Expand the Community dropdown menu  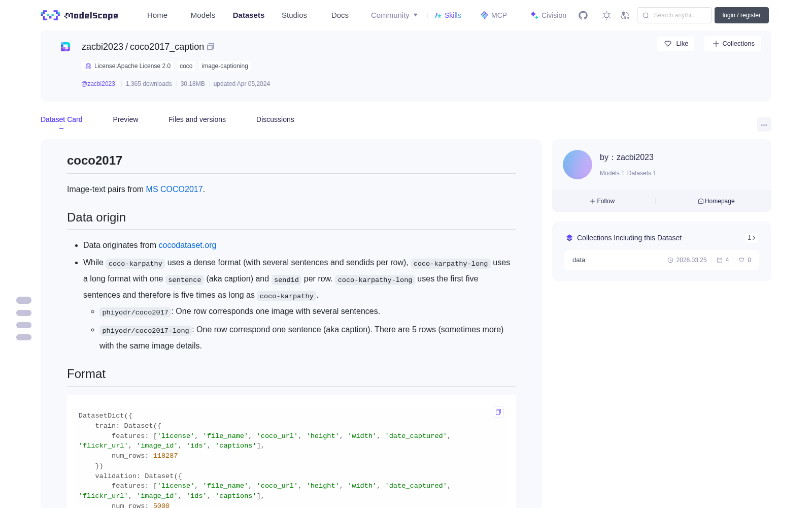[x=394, y=15]
